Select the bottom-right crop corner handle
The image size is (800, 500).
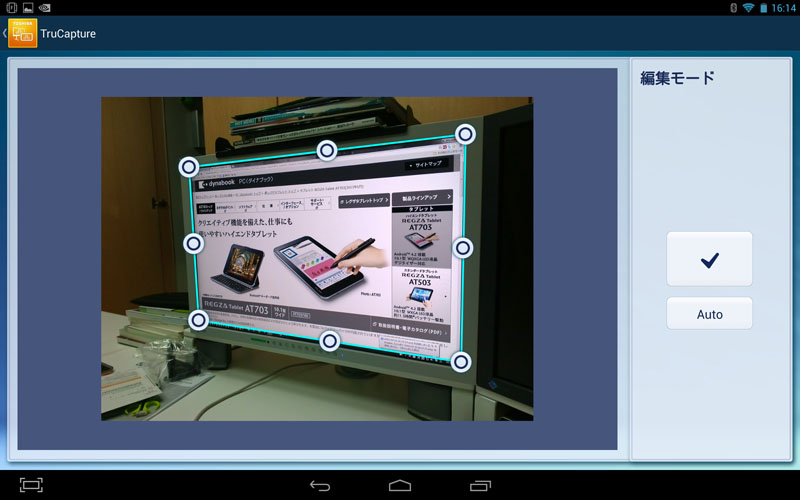coord(461,362)
